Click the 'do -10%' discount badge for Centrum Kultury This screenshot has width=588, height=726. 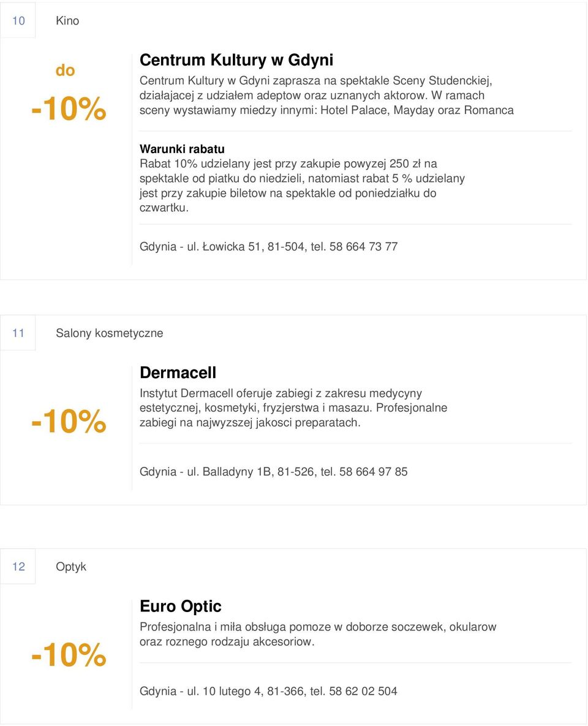coord(69,94)
